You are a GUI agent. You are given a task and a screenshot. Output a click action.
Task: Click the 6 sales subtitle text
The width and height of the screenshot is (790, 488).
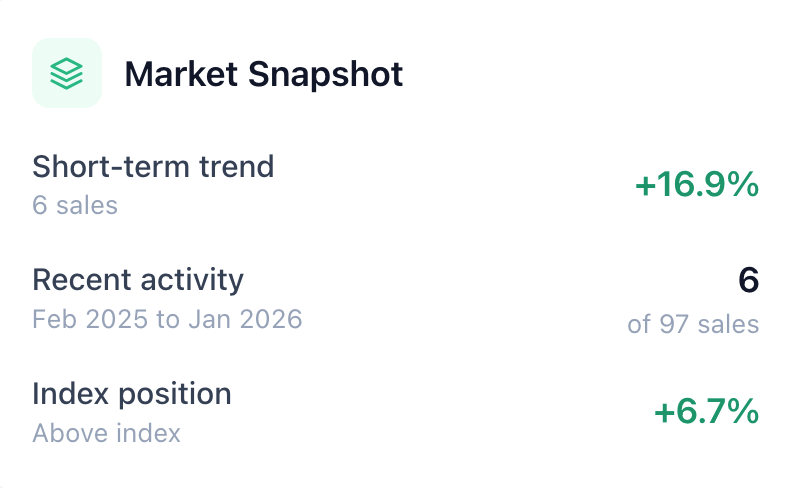point(75,205)
